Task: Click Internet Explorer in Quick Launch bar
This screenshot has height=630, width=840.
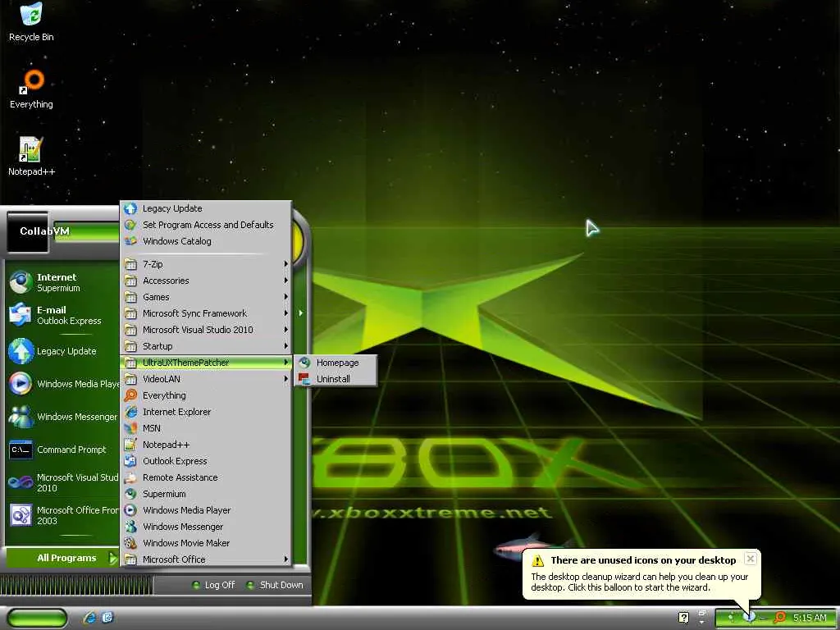Action: [x=89, y=618]
